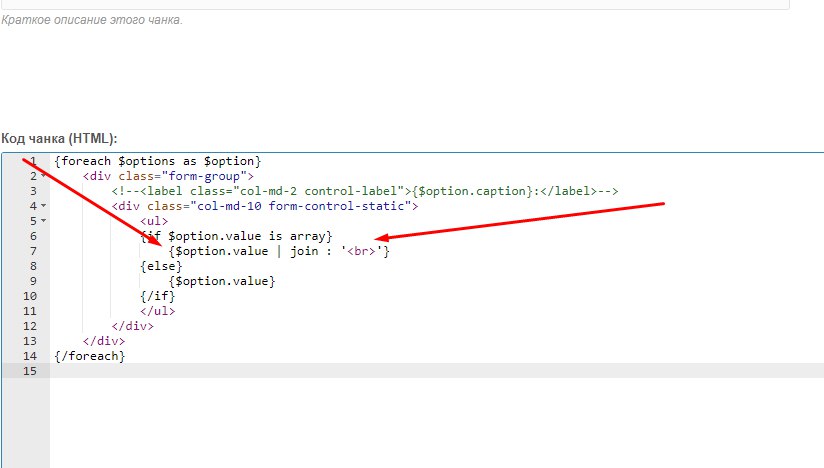
Task: Click the commented label with $option.caption
Action: click(x=365, y=191)
